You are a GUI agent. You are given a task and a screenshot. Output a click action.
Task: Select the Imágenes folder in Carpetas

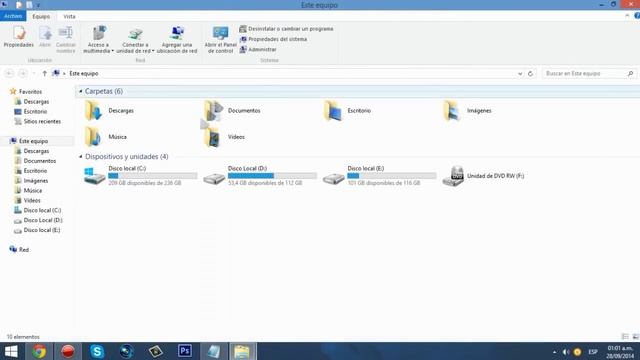coord(467,111)
